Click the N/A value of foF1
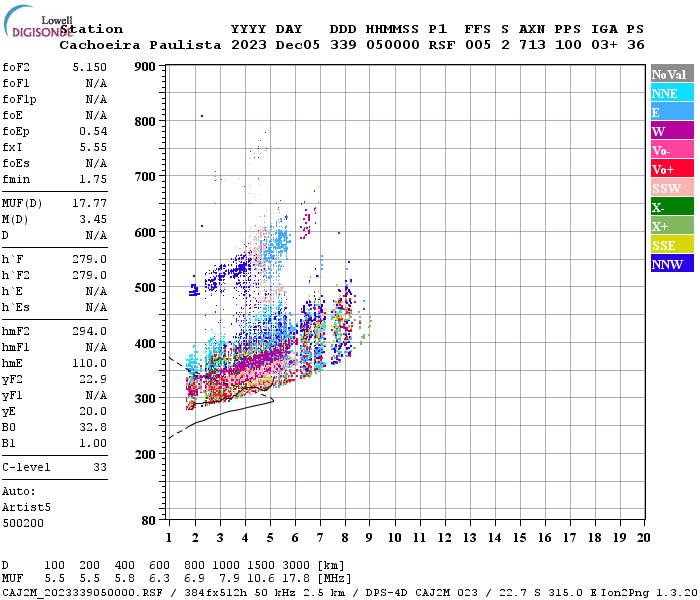 [x=96, y=83]
